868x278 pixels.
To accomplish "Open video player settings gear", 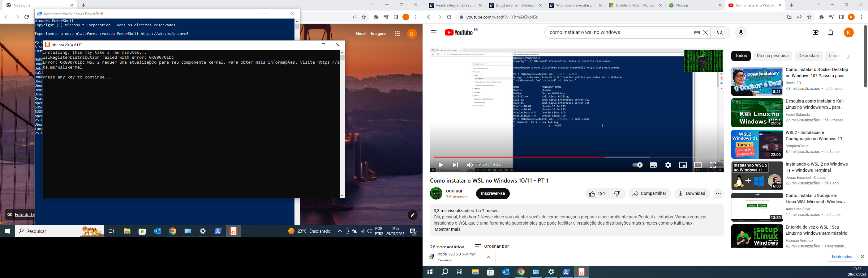I will 668,165.
